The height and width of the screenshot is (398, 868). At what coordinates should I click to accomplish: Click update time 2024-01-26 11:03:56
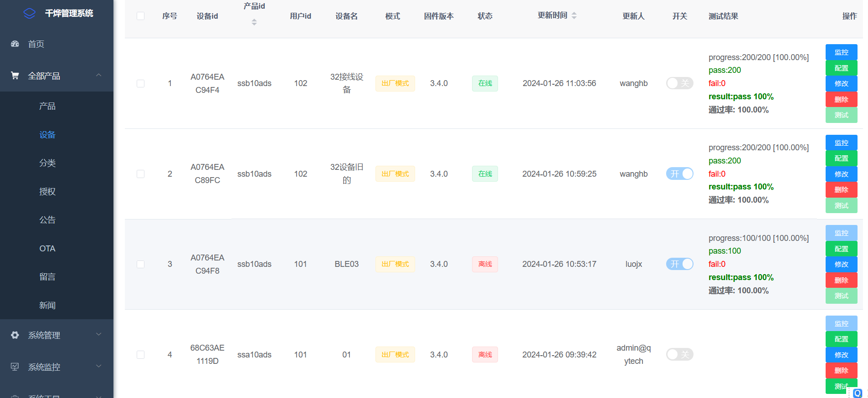(x=559, y=83)
